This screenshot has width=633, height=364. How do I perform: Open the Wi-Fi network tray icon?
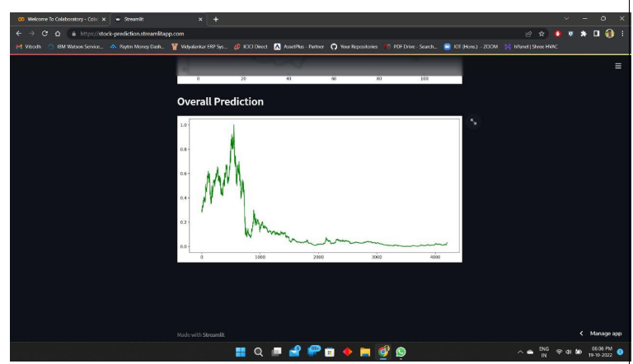559,352
